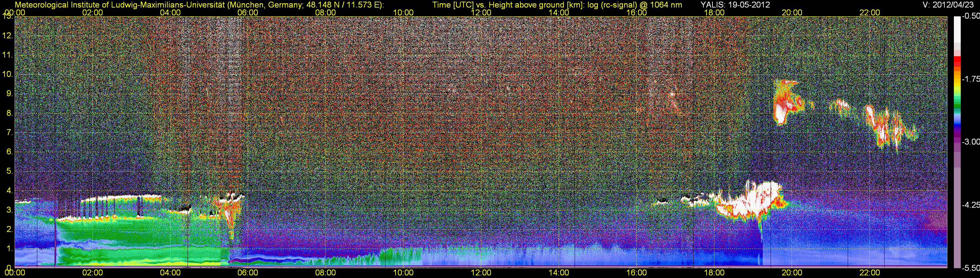Click the '18:00' label on the top time axis
This screenshot has height=278, width=980.
click(x=714, y=12)
